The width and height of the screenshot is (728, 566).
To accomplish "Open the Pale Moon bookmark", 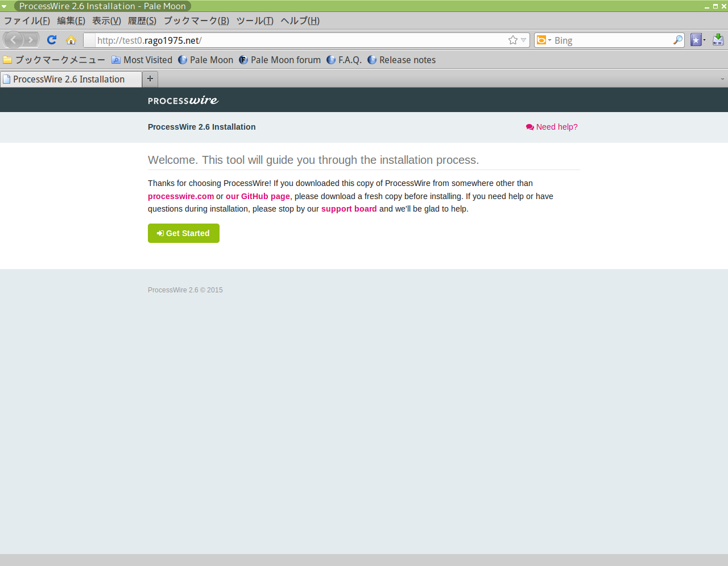I will pos(205,60).
